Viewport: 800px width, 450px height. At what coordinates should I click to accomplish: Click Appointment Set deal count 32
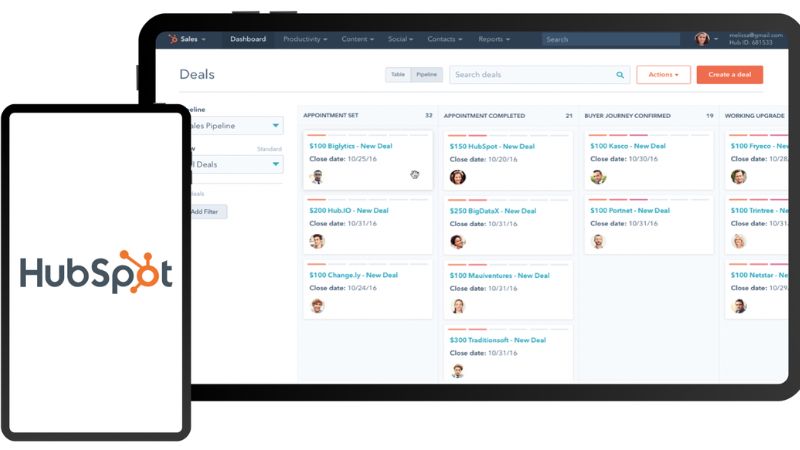(429, 115)
